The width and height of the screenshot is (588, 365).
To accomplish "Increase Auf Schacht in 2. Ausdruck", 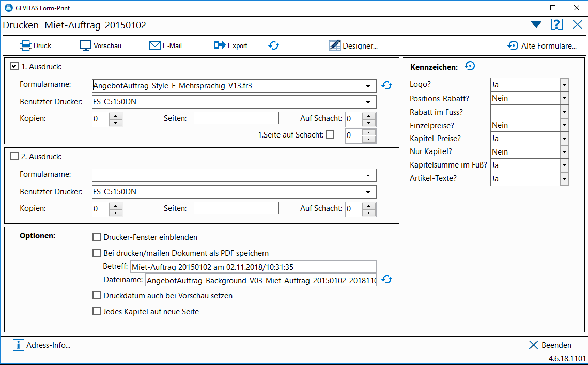I will [369, 206].
